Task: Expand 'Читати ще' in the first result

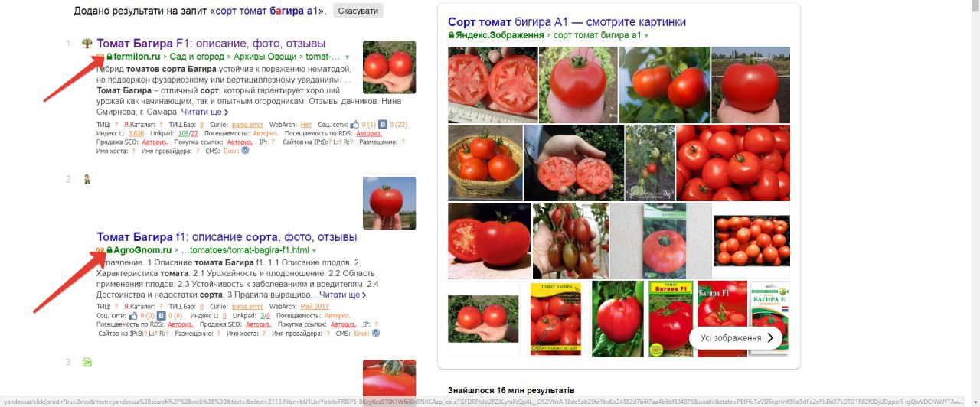Action: coord(204,112)
